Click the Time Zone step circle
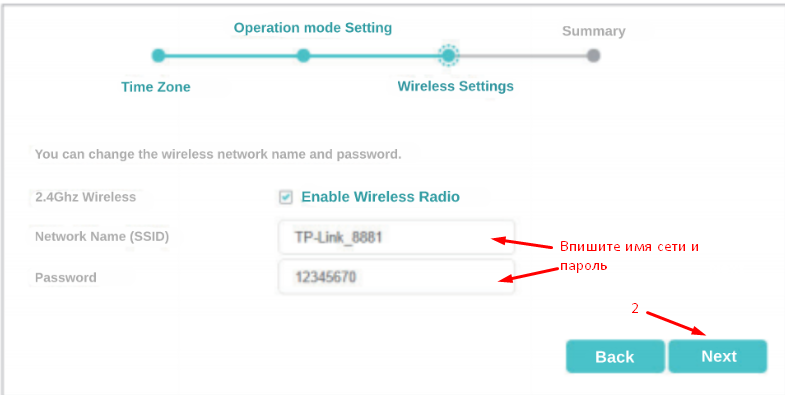Viewport: 785px width, 395px height. tap(158, 56)
